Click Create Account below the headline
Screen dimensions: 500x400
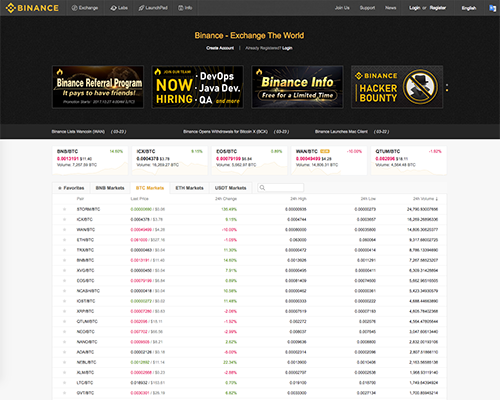pos(220,48)
